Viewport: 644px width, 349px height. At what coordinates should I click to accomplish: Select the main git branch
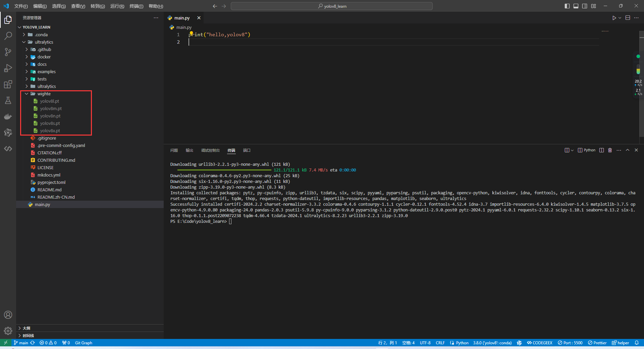[21, 343]
